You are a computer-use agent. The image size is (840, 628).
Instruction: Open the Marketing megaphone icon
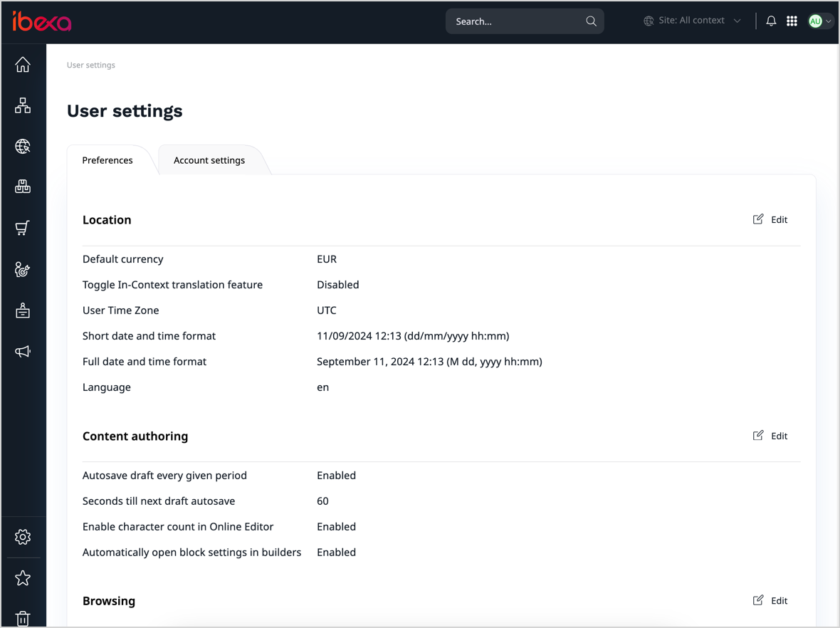click(x=23, y=351)
